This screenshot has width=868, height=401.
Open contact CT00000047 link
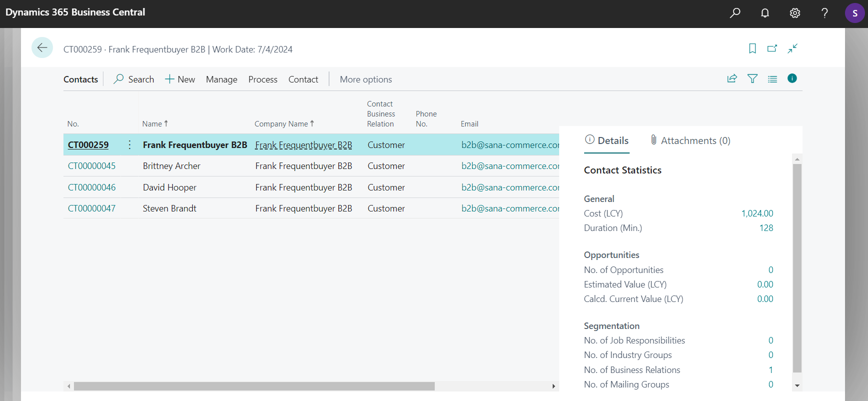[x=91, y=208]
